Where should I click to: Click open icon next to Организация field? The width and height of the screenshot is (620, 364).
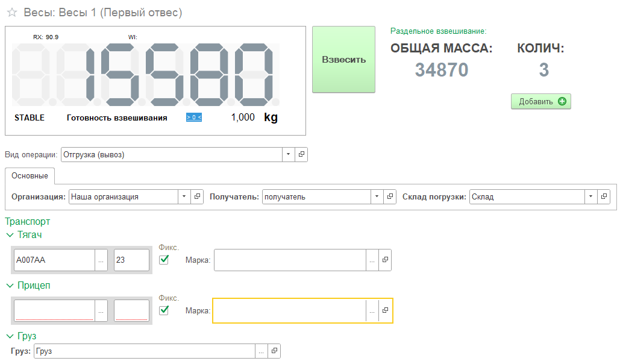pyautogui.click(x=197, y=197)
